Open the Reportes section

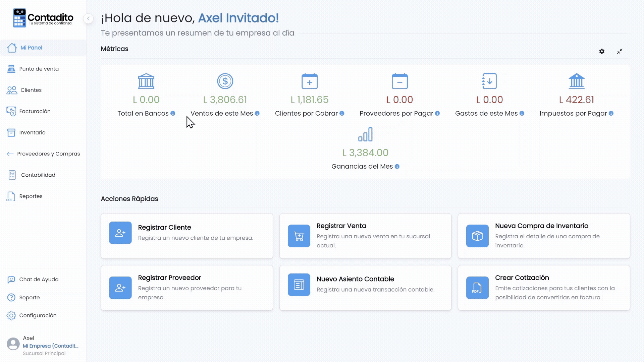[43, 196]
